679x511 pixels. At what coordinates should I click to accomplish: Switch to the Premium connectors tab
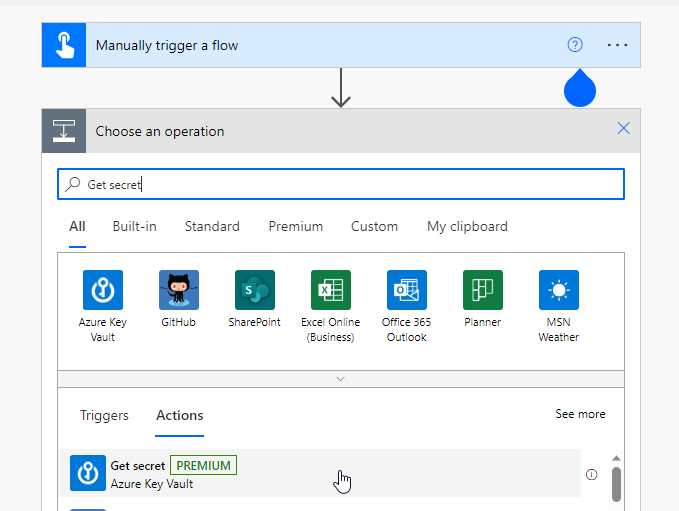296,226
